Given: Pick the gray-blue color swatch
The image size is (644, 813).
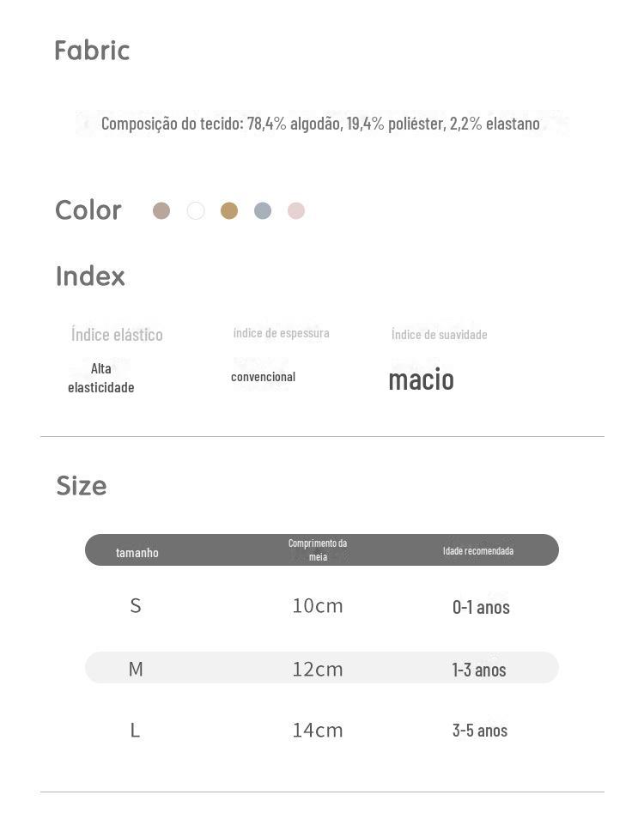Looking at the screenshot, I should point(263,210).
